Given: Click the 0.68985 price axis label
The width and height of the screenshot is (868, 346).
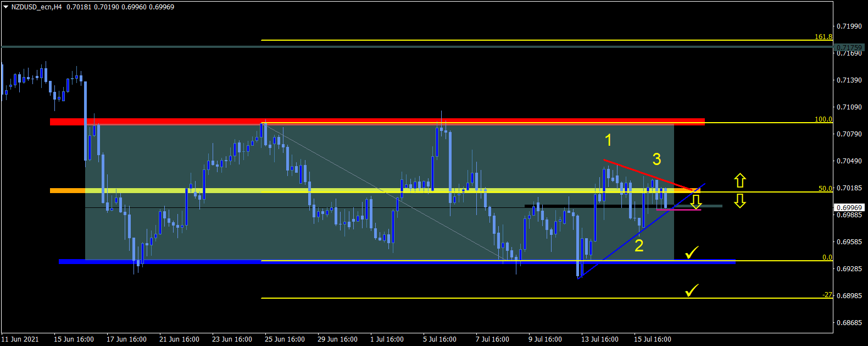Looking at the screenshot, I should pos(849,295).
